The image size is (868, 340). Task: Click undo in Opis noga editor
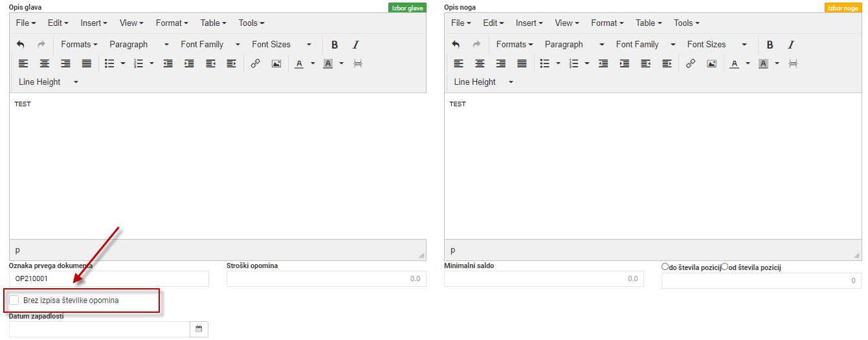pyautogui.click(x=456, y=45)
